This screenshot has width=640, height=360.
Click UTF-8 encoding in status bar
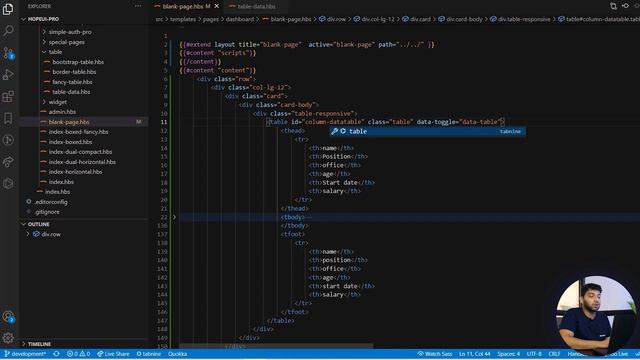click(534, 354)
